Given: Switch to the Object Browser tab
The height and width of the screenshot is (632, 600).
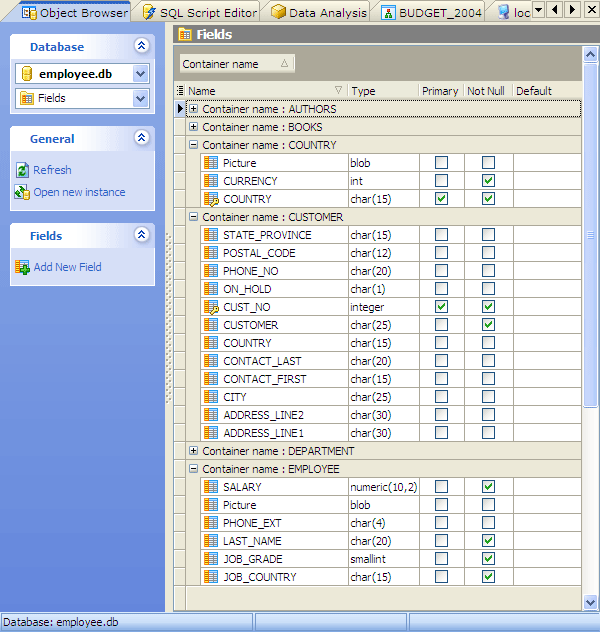Looking at the screenshot, I should [75, 12].
